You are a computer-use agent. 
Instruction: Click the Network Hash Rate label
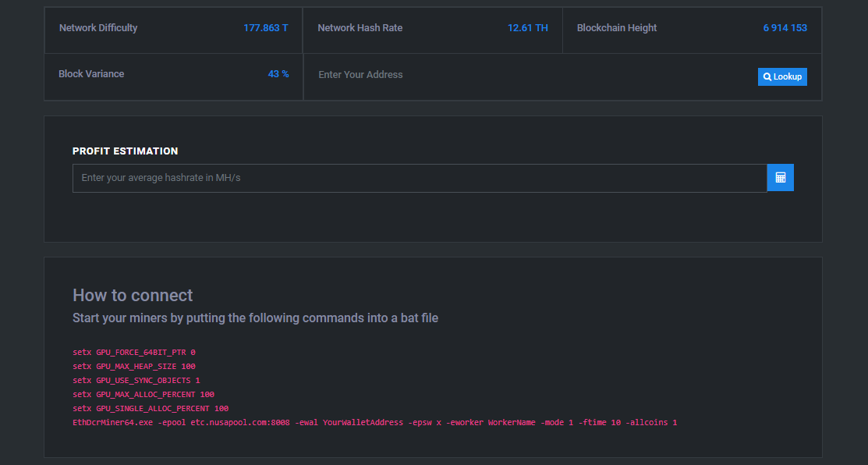point(360,27)
